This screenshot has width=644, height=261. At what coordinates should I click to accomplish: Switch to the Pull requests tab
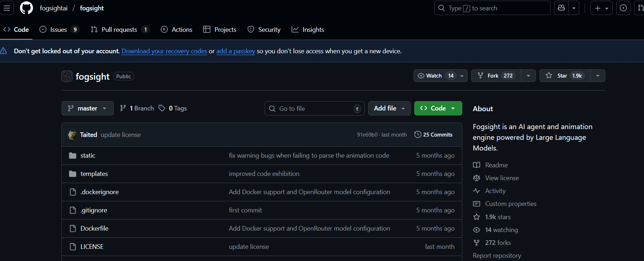[119, 30]
